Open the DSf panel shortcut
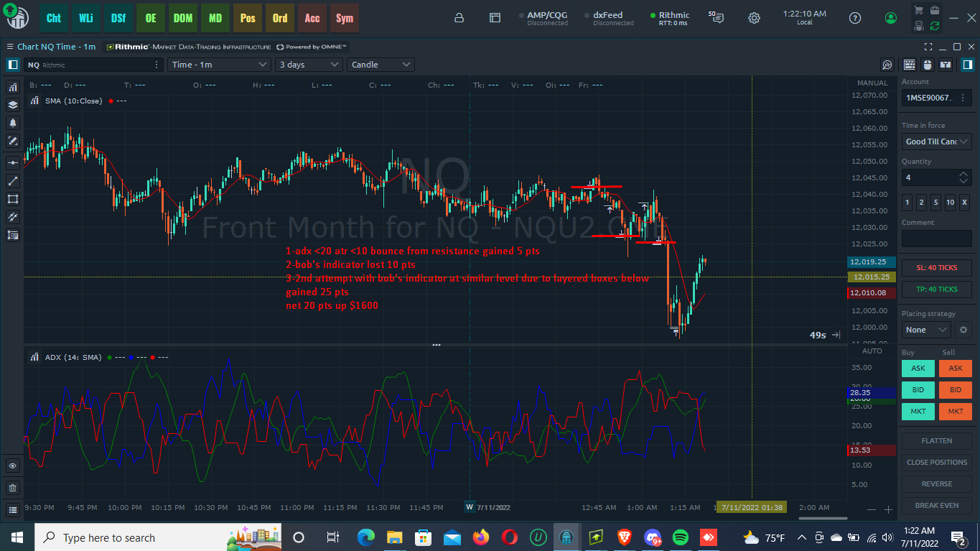 [118, 18]
